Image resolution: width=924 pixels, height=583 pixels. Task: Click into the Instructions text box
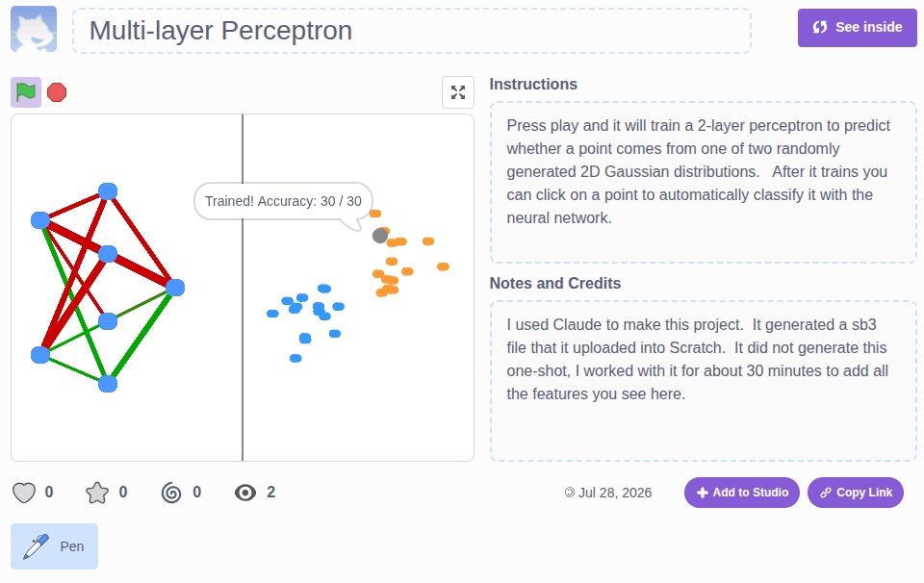click(x=703, y=182)
